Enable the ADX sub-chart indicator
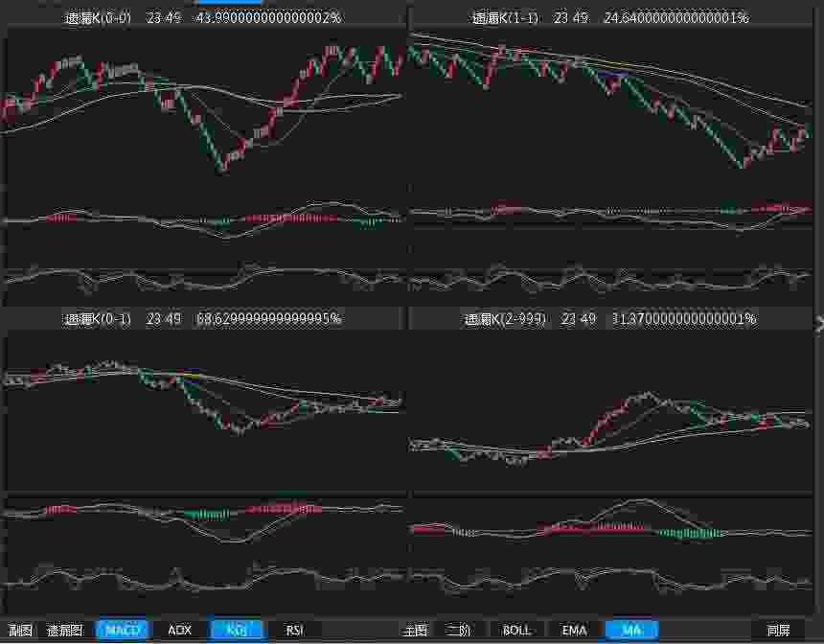 pyautogui.click(x=179, y=630)
